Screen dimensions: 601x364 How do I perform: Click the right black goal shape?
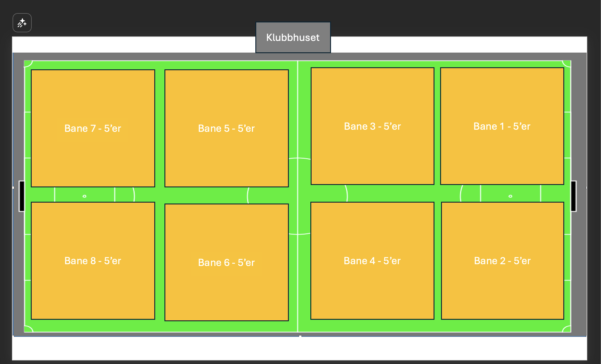point(573,196)
